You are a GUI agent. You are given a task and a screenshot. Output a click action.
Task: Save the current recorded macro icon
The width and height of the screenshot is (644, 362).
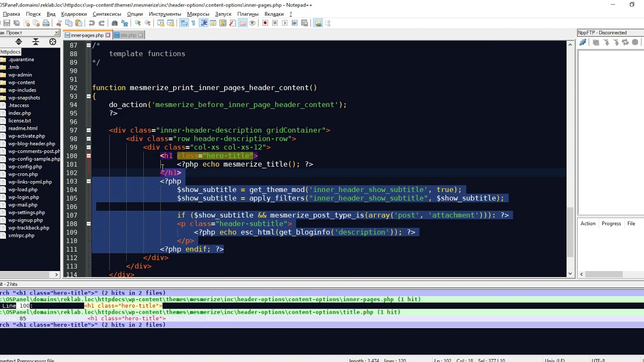click(304, 23)
